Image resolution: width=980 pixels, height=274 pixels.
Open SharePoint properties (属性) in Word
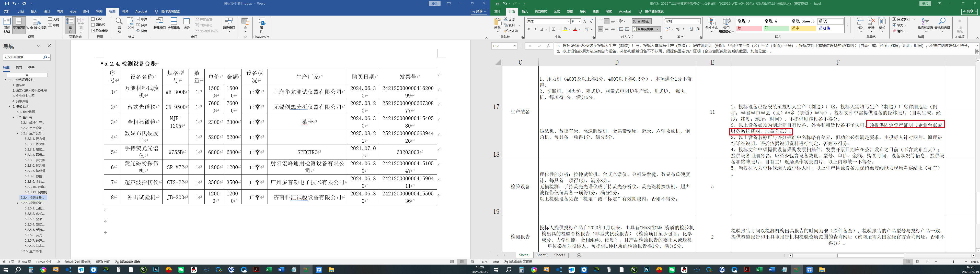point(261,25)
